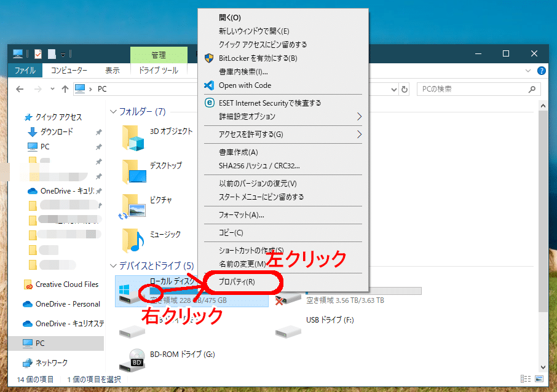
Task: Click the back navigation arrow
Action: pyautogui.click(x=20, y=89)
